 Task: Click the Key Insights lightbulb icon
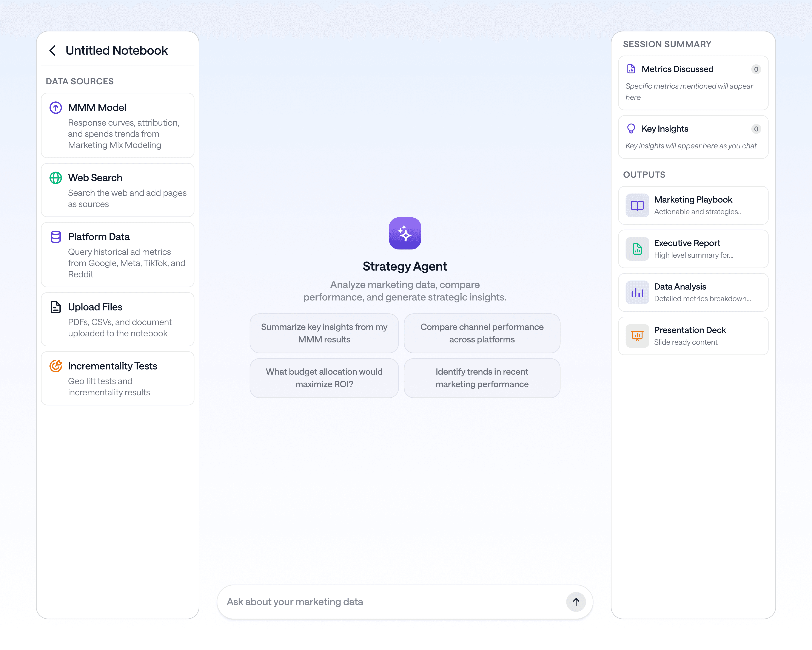point(631,129)
